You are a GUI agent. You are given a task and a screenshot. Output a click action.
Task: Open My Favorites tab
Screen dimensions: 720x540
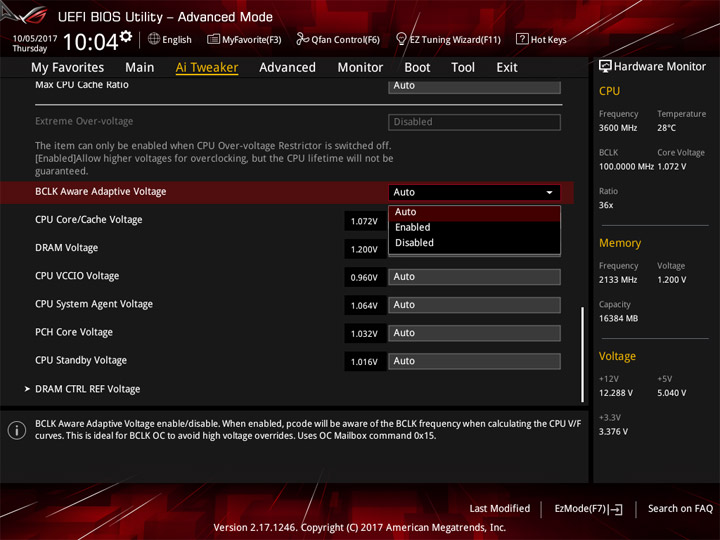pyautogui.click(x=68, y=68)
